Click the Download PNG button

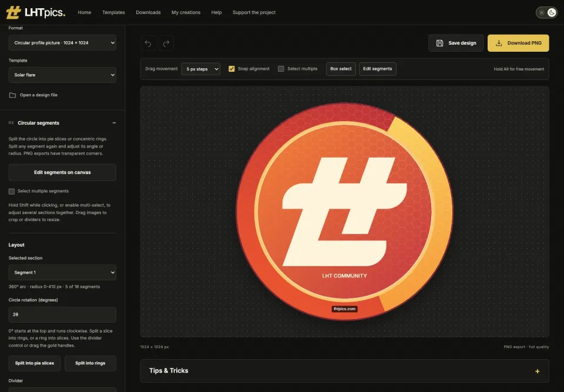pos(518,43)
